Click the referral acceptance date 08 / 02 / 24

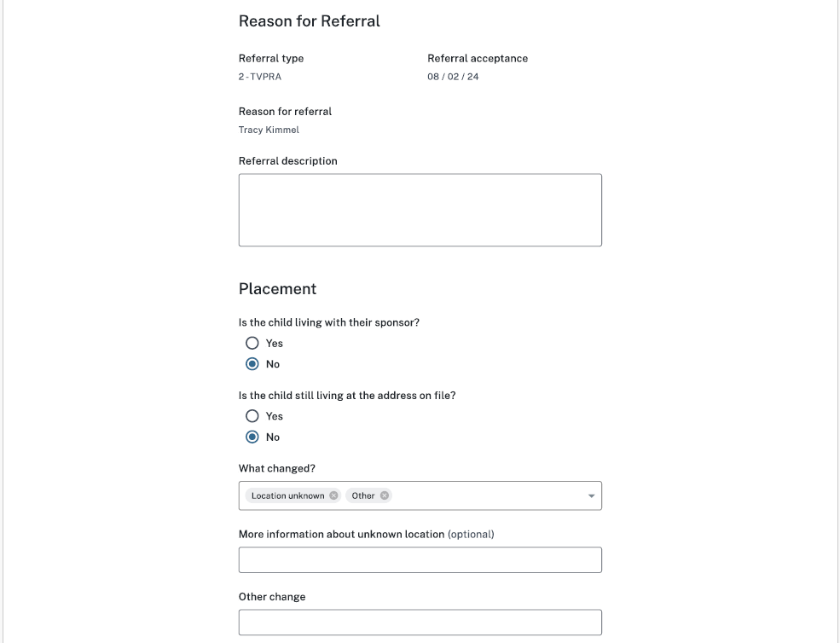(453, 77)
